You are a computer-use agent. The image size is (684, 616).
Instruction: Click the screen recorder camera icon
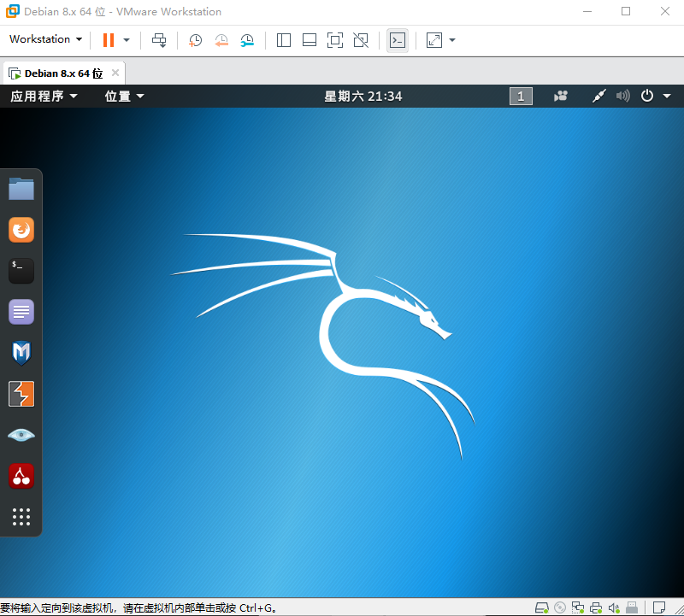point(561,96)
